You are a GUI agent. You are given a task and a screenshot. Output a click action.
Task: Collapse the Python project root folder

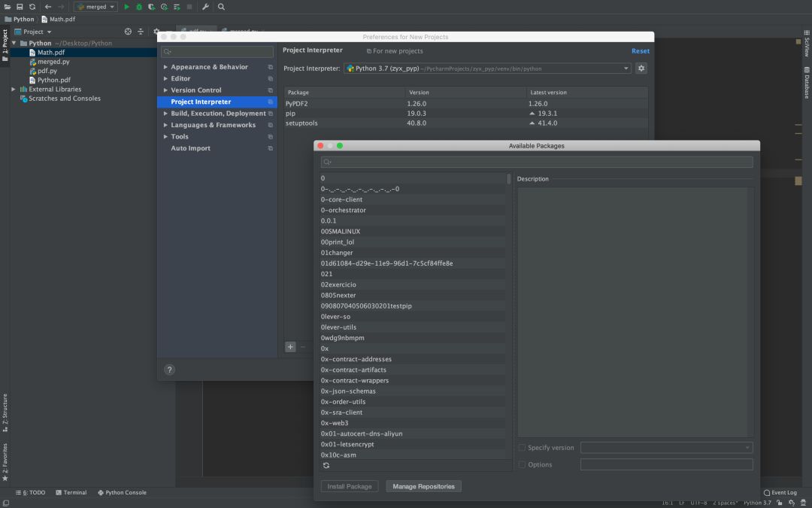pyautogui.click(x=14, y=43)
